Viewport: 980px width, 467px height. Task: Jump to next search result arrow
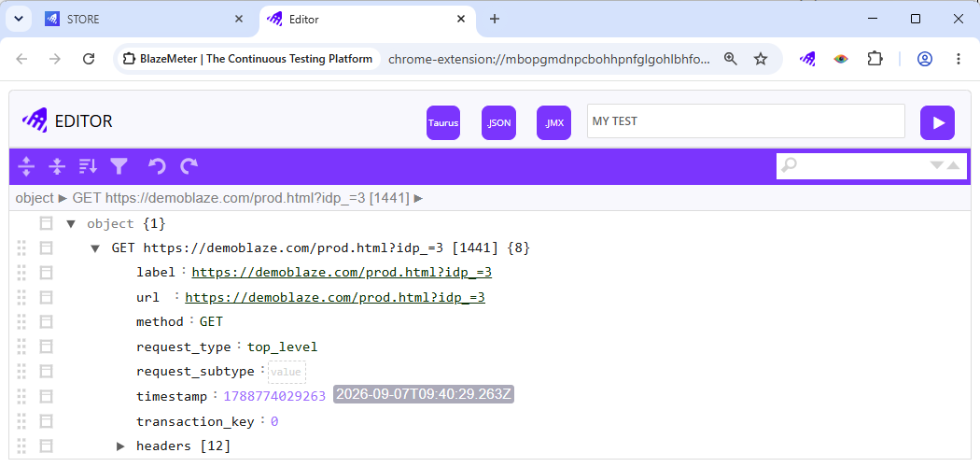point(936,165)
